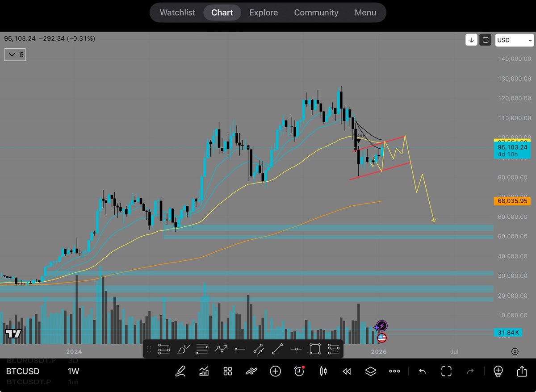Click the orange 68,035.95 price label

point(511,201)
